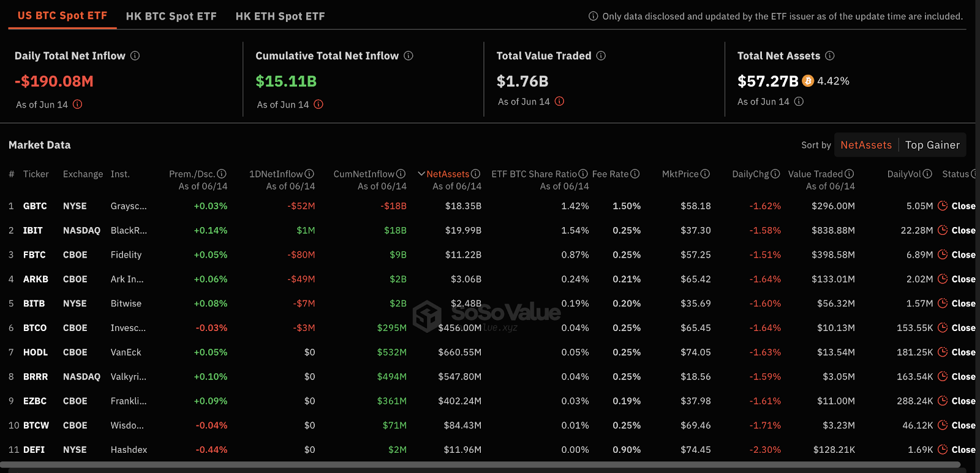
Task: Click the clock status icon in BTCW row
Action: coord(943,425)
